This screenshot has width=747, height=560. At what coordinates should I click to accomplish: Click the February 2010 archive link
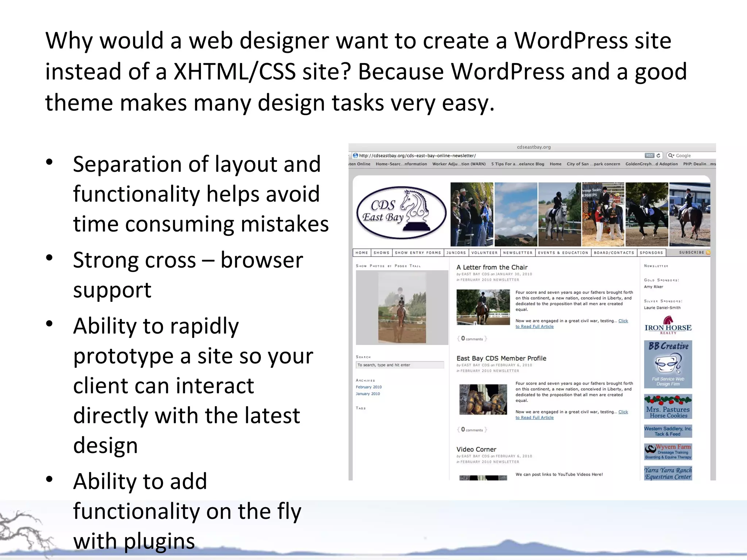point(369,387)
